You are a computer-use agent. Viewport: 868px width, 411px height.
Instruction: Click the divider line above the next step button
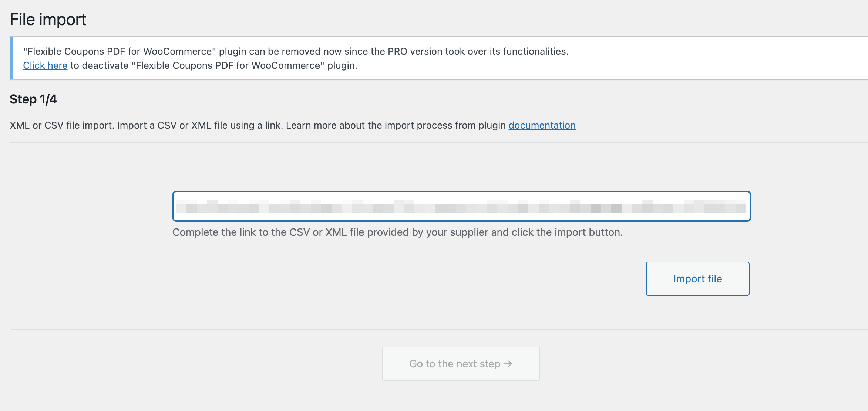[439, 329]
